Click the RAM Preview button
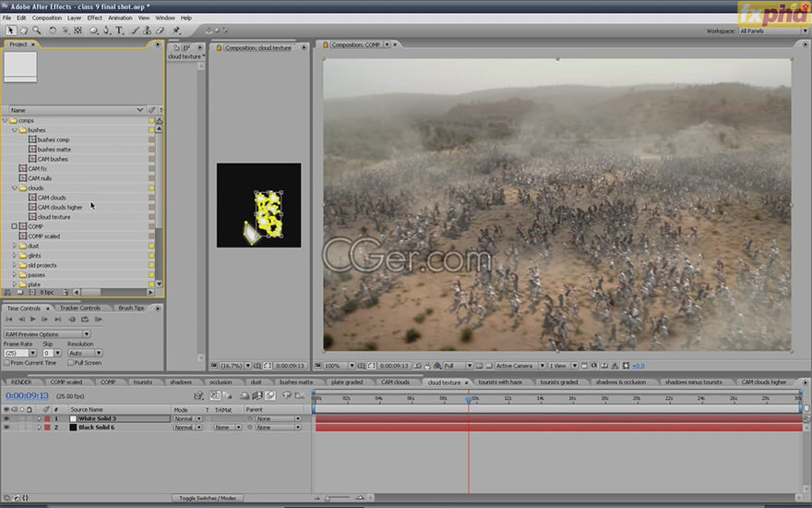 (x=98, y=320)
